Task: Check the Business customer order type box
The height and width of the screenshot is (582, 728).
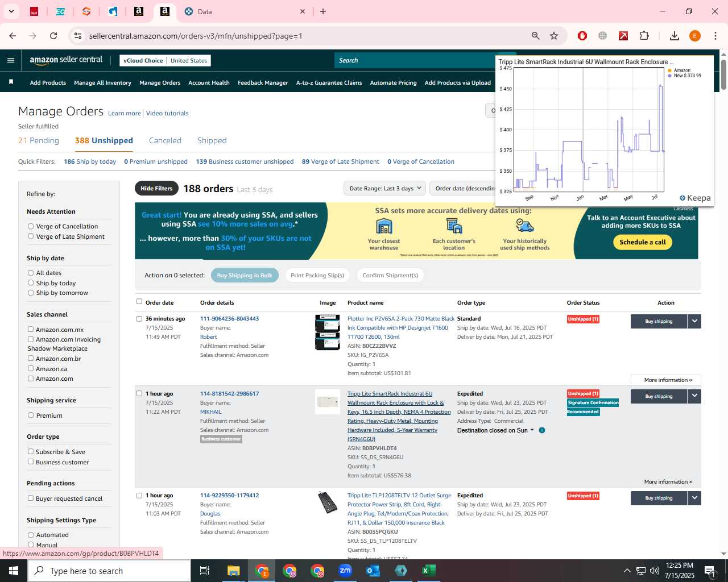Action: pos(31,462)
